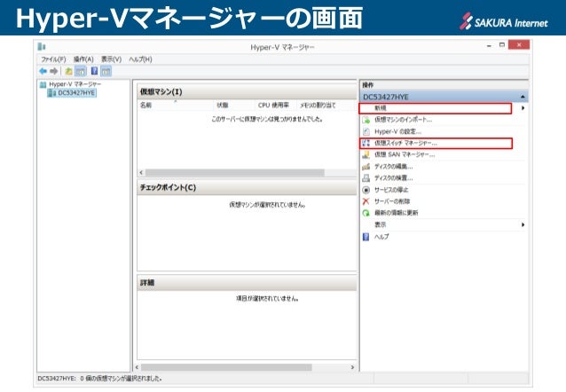Click the virtual machine list horizontal scrollbar
The width and height of the screenshot is (566, 392).
tap(234, 173)
